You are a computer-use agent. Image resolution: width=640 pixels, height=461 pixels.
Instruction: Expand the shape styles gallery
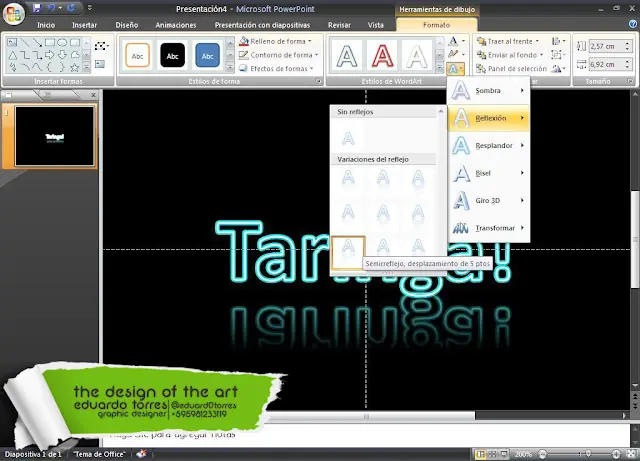coord(230,68)
